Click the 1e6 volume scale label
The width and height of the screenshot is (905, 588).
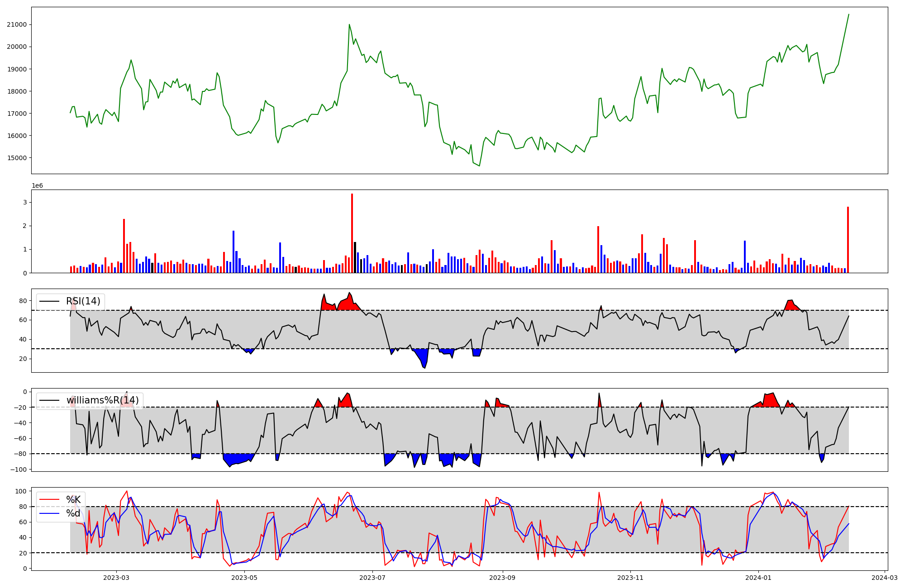37,186
